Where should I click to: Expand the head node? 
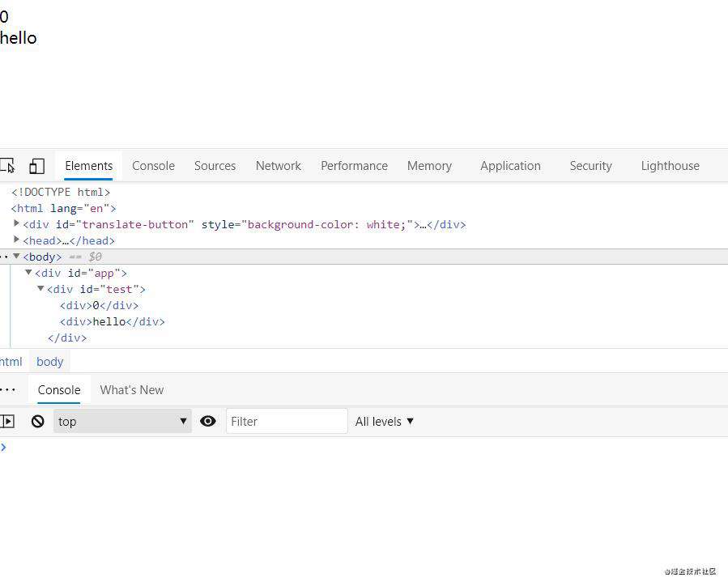(x=17, y=240)
